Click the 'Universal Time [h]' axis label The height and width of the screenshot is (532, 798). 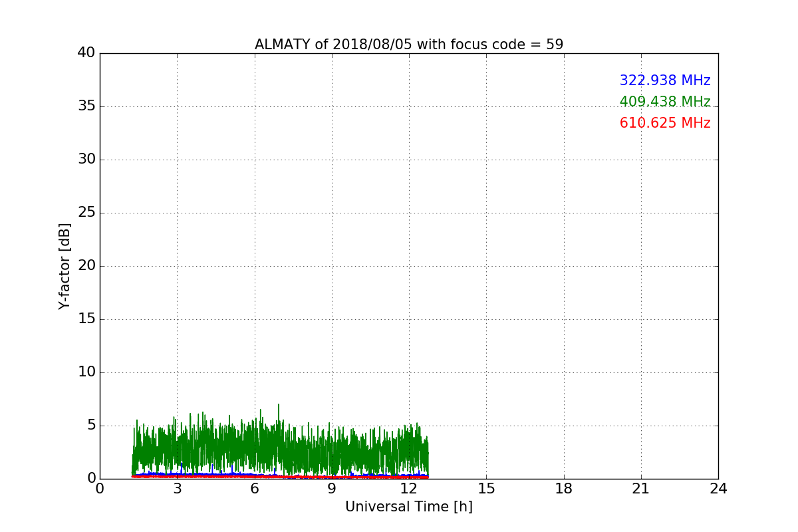(x=408, y=507)
